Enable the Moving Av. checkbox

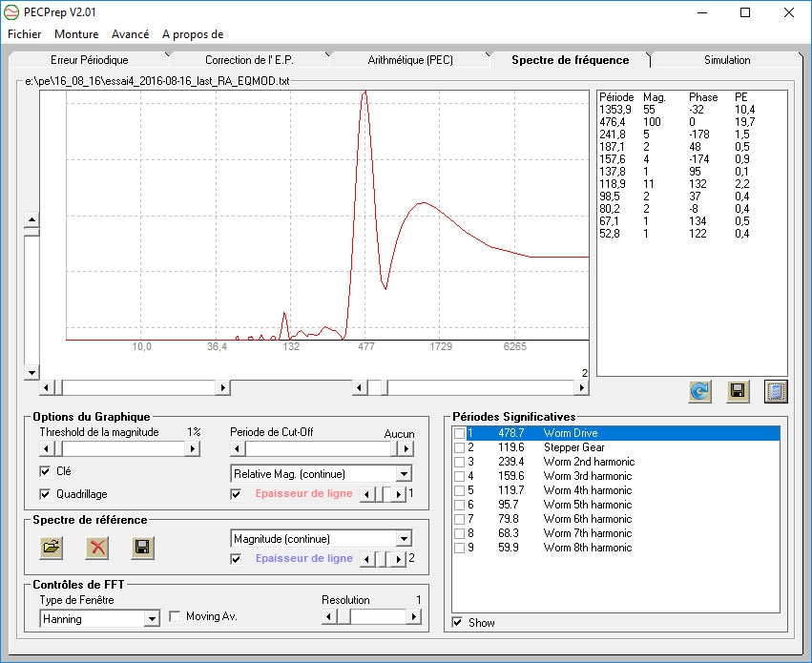(x=175, y=616)
